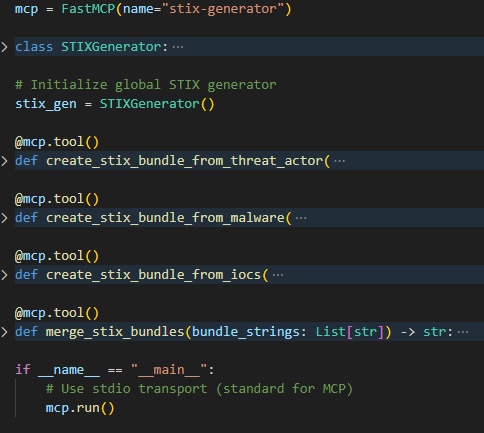Click create_stix_bundle_from_threat_actor function name
Screen dimensions: 484x433
(184, 161)
